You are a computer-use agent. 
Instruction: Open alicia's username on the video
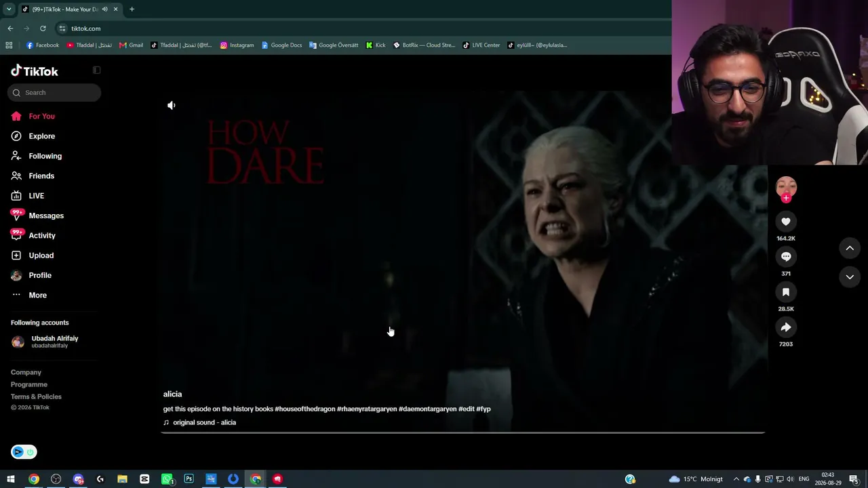172,394
